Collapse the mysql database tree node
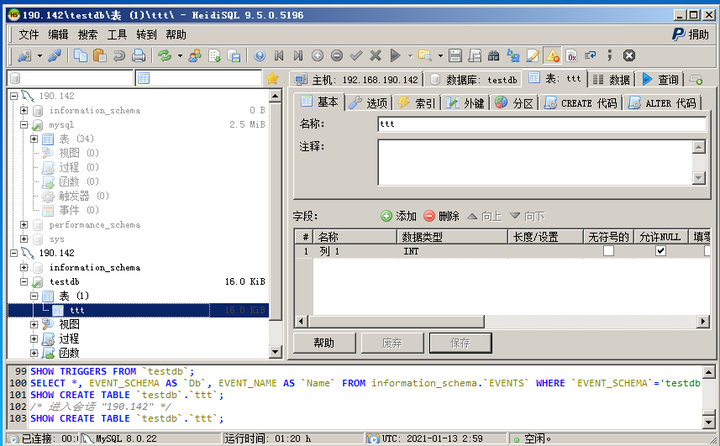This screenshot has height=446, width=720. click(x=24, y=124)
